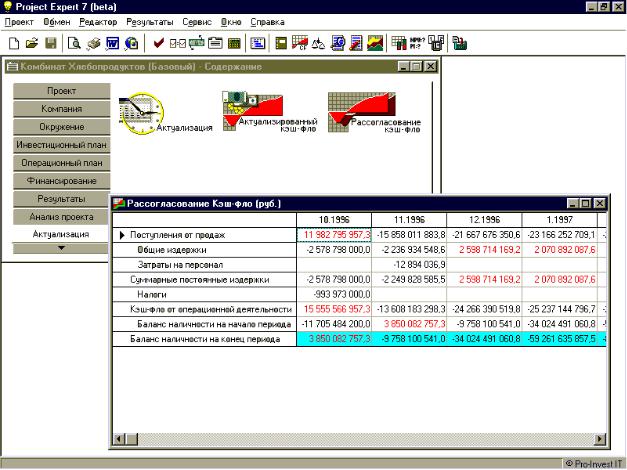Screen dimensions: 627x470
Task: Open the Справка menu
Action: tap(267, 22)
